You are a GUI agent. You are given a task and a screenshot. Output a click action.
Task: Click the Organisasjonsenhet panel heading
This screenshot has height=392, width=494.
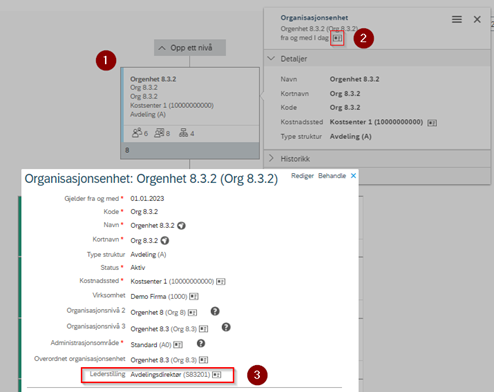(314, 18)
